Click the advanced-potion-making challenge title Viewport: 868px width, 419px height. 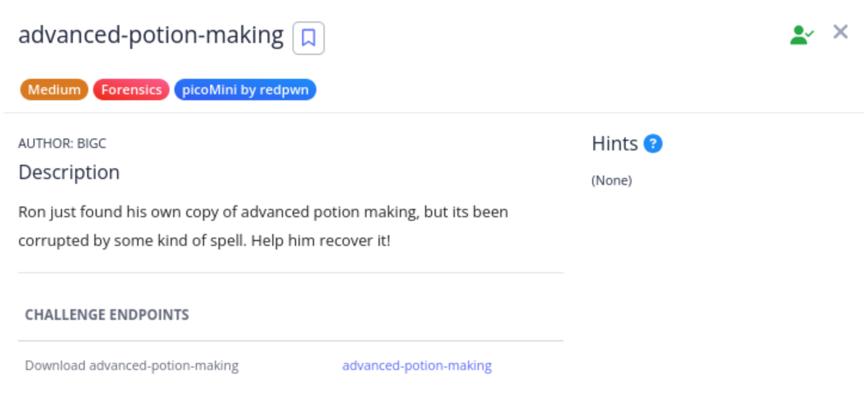coord(151,35)
